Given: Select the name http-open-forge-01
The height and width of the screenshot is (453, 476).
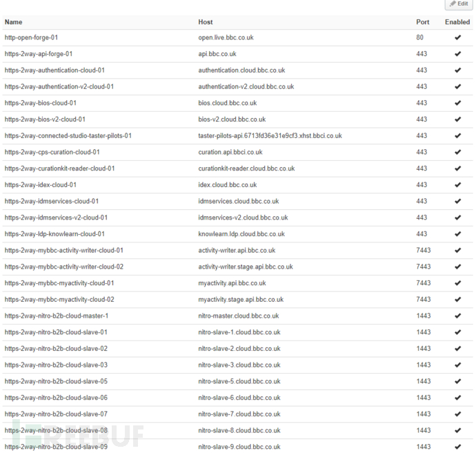Looking at the screenshot, I should click(31, 38).
